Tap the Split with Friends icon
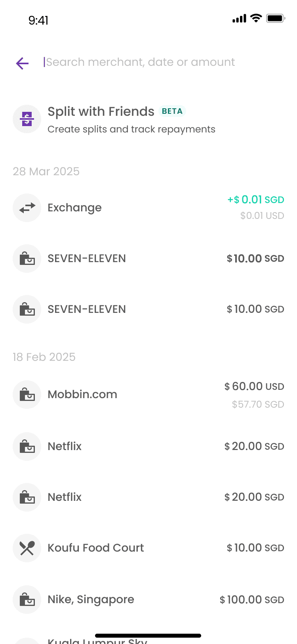The height and width of the screenshot is (644, 297). [x=27, y=119]
